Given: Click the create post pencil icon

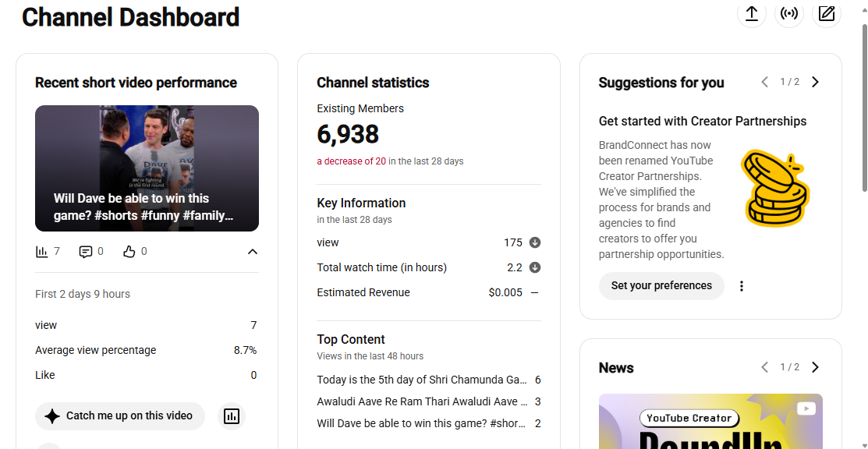Looking at the screenshot, I should pyautogui.click(x=827, y=13).
